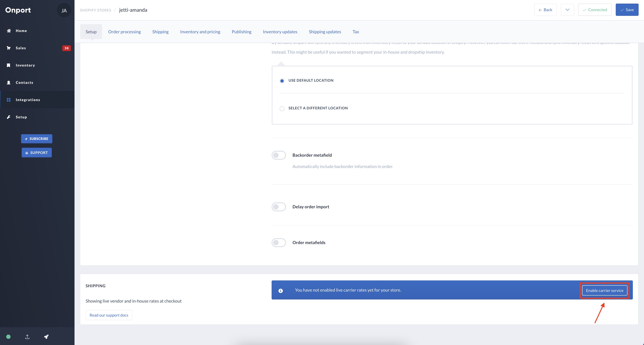
Task: Click the Connected status button
Action: [595, 10]
